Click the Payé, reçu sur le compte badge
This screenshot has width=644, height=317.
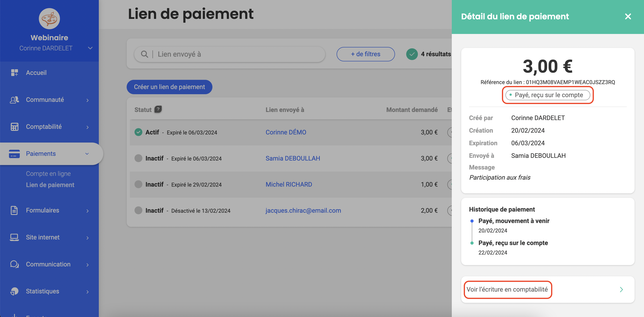click(x=548, y=95)
